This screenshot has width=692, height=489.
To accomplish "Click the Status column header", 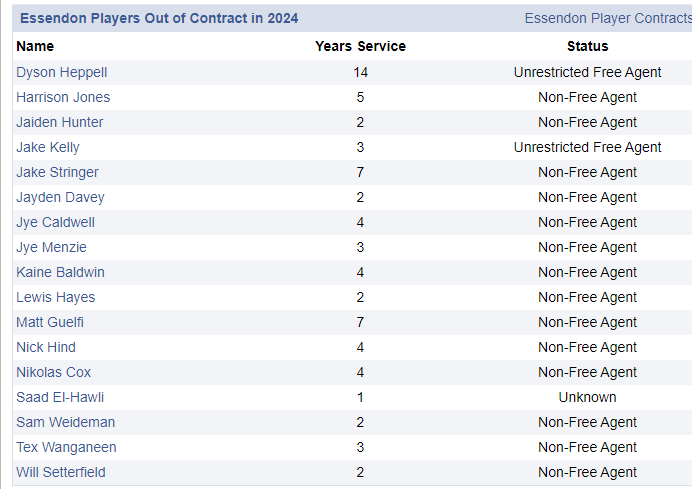I will tap(587, 46).
